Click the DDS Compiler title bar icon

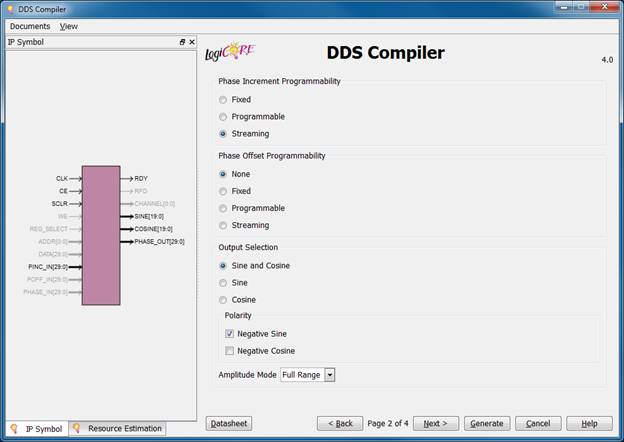[10, 9]
